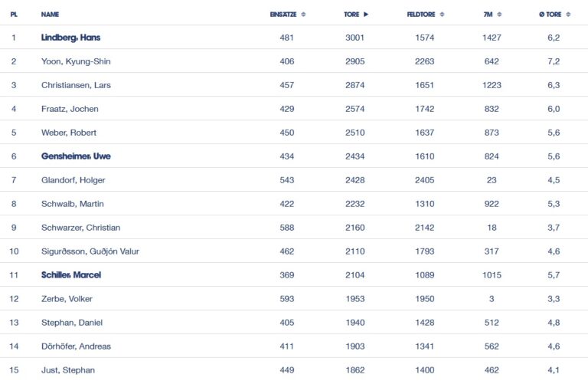Select Just, Stephan row name

point(68,370)
